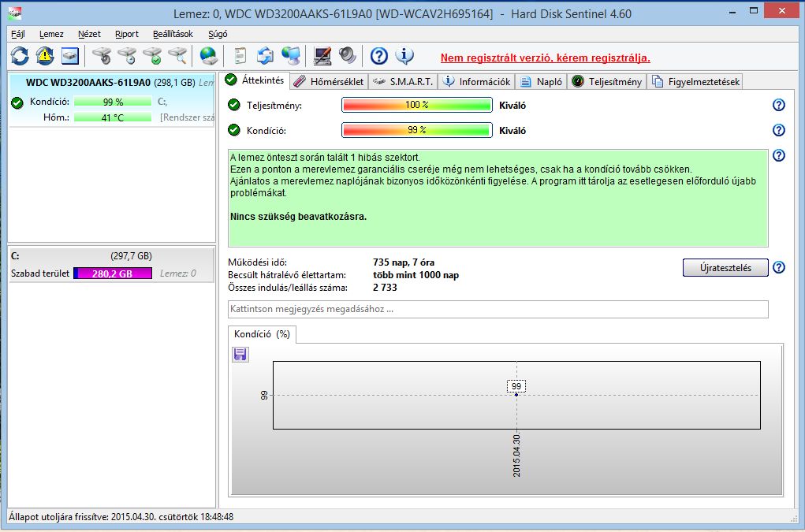805x532 pixels.
Task: Open the disk drive panel toolbar icon
Action: (x=70, y=56)
